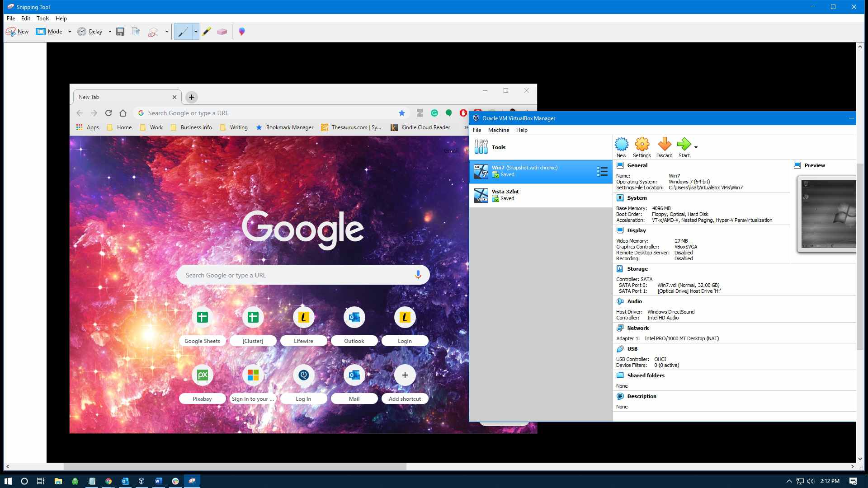Open the Snipping Tool Help menu
868x488 pixels.
(x=61, y=19)
